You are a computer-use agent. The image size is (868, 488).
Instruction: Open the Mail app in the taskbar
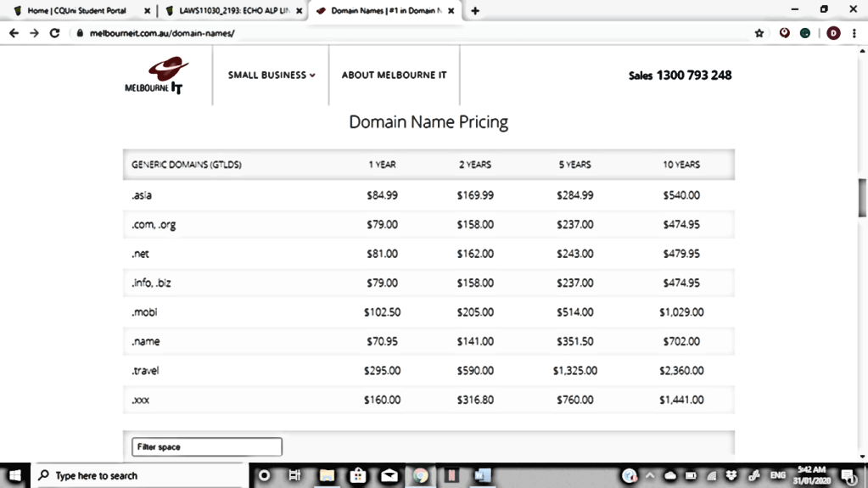pos(389,475)
